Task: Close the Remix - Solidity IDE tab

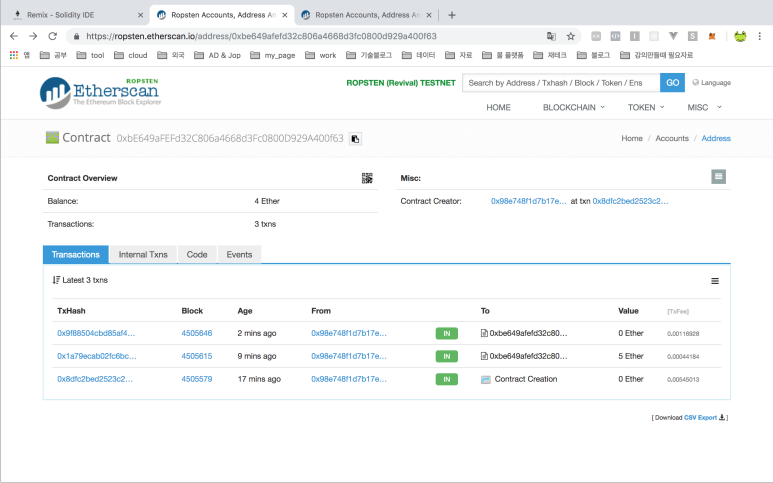Action: 141,15
